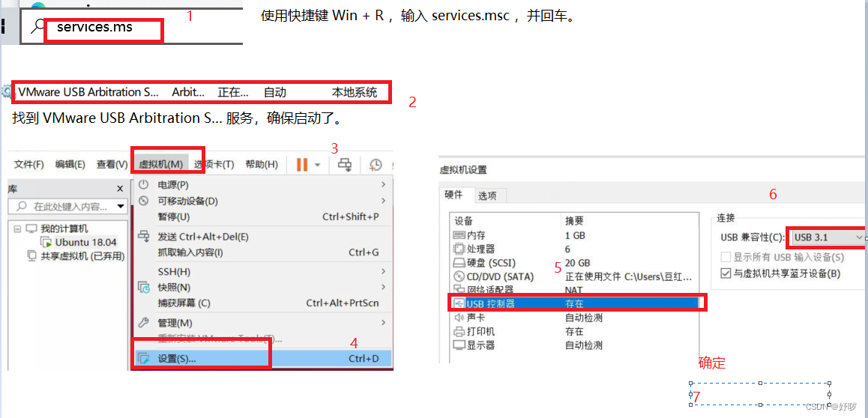
Task: Click the 摘要 column header
Action: pyautogui.click(x=574, y=220)
